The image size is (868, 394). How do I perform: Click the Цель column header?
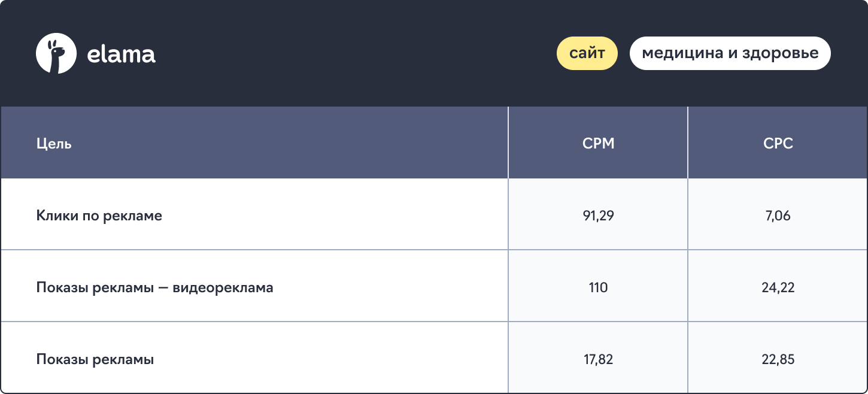54,144
